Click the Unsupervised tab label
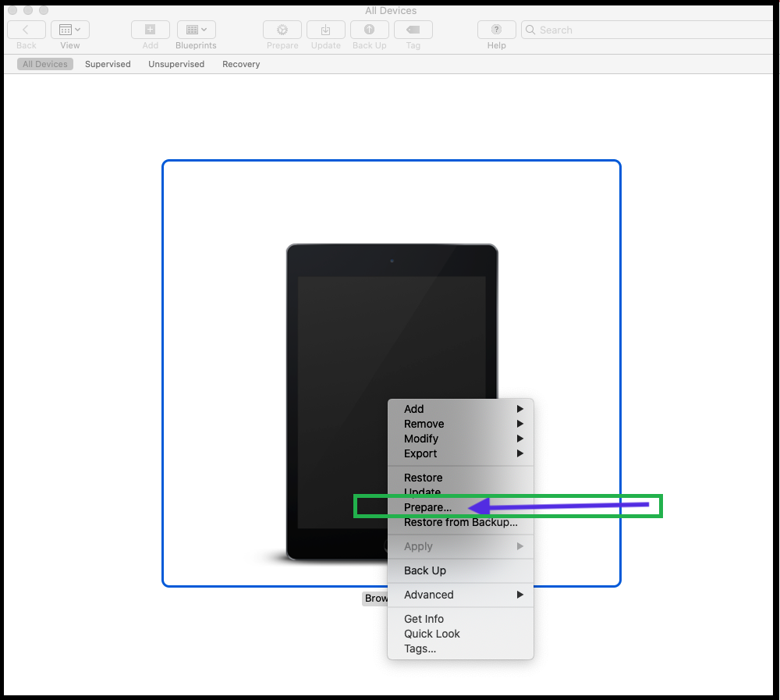Viewport: 780px width, 700px height. 176,64
